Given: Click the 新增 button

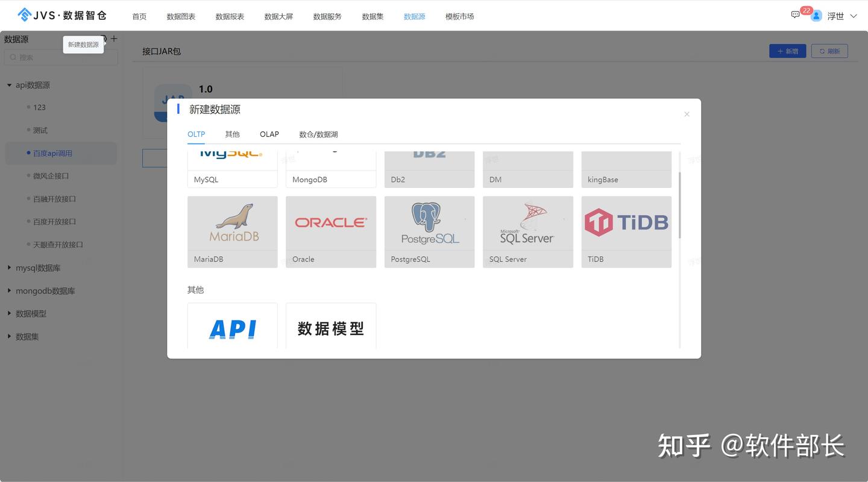Looking at the screenshot, I should point(787,51).
